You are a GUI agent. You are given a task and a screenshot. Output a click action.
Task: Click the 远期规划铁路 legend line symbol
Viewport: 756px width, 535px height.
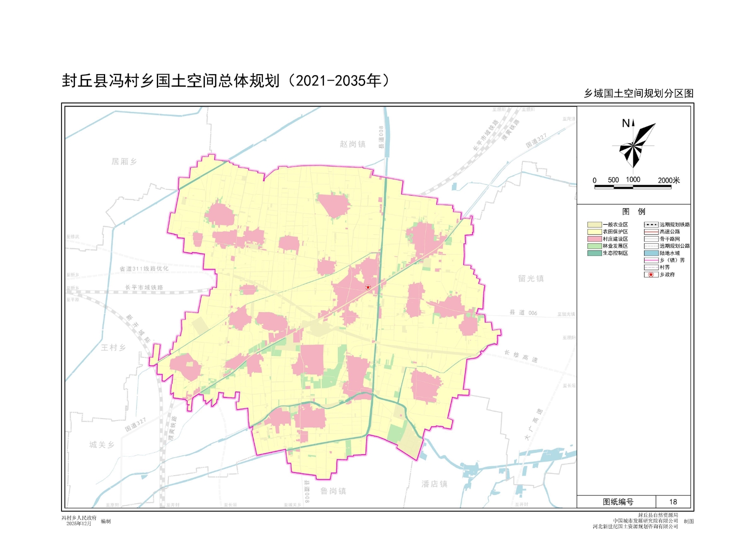coord(651,225)
